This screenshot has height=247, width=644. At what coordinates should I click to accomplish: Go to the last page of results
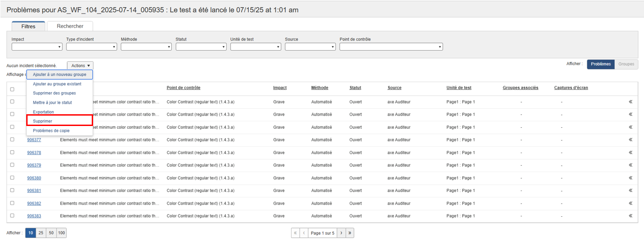coord(350,233)
